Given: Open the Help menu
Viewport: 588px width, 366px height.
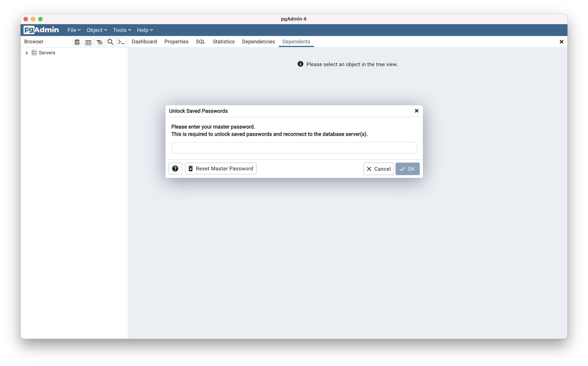Looking at the screenshot, I should click(x=145, y=30).
